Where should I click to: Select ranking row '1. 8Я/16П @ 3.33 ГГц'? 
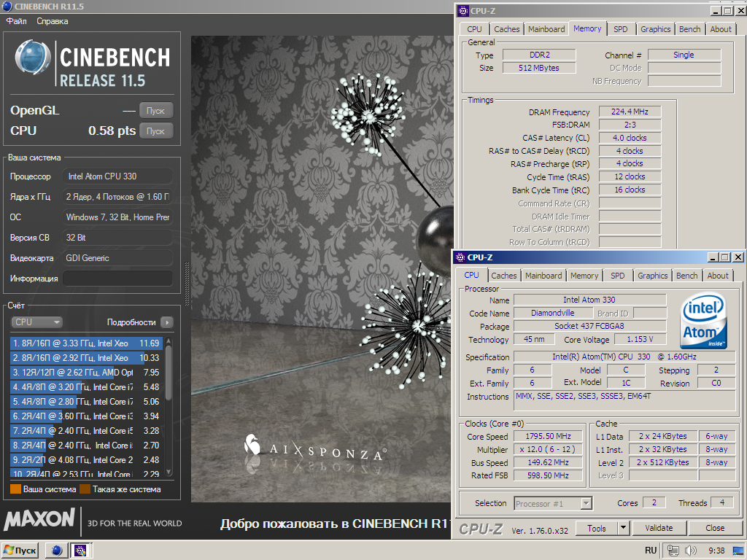click(86, 343)
